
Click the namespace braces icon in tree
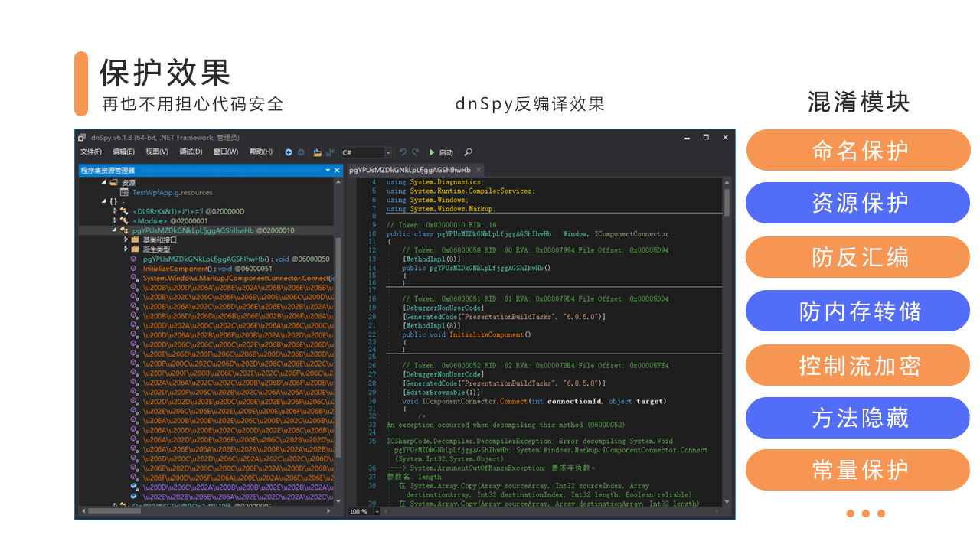coord(113,201)
